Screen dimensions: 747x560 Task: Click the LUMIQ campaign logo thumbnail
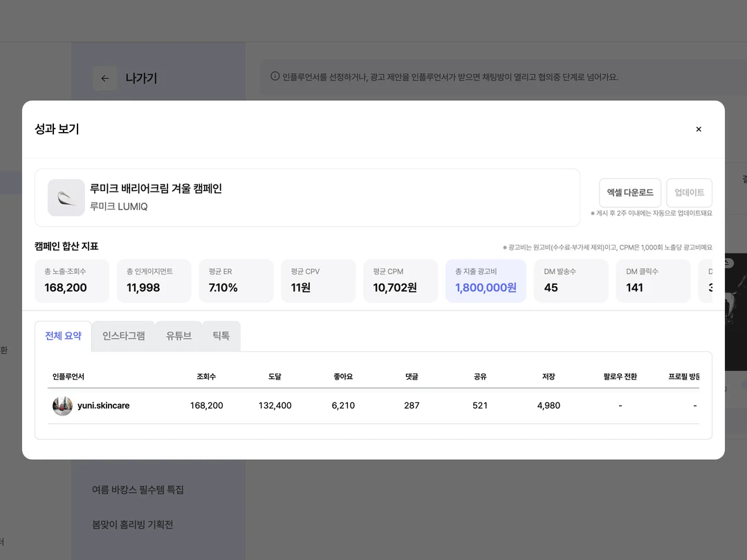[x=66, y=198]
